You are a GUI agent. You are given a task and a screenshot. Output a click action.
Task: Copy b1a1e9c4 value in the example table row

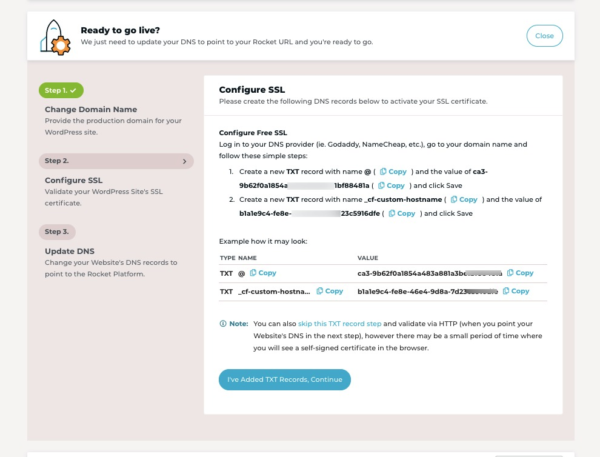click(516, 291)
